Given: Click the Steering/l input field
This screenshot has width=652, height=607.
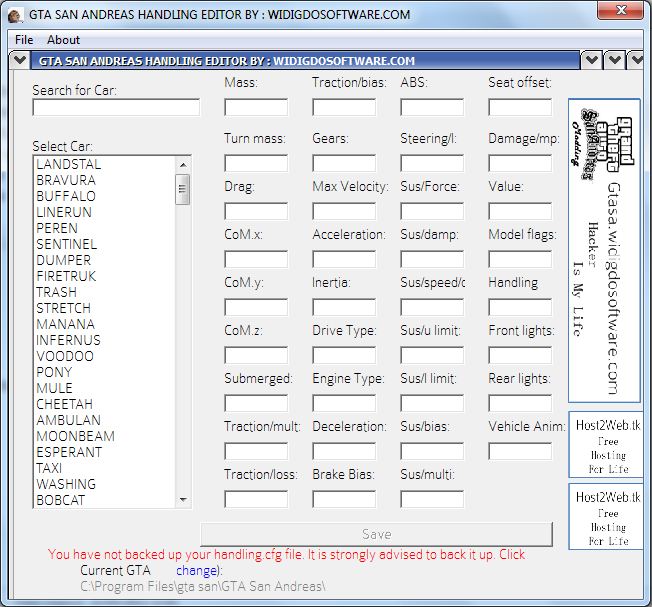Looking at the screenshot, I should (x=432, y=163).
